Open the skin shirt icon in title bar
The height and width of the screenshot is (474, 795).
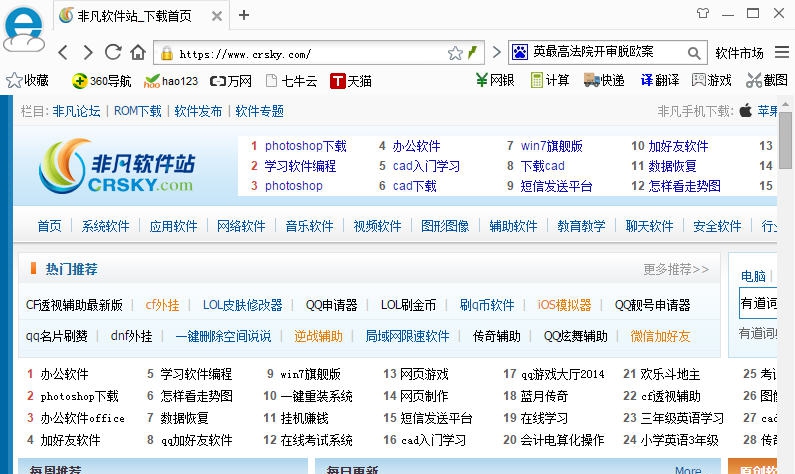703,14
